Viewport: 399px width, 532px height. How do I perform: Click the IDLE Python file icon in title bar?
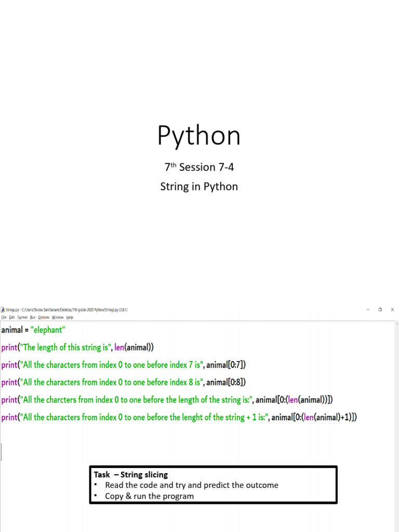[3, 310]
